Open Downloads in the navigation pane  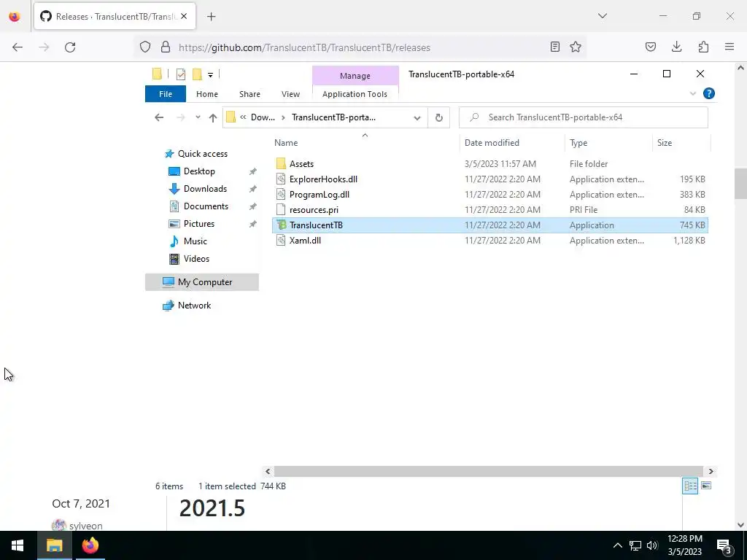[x=205, y=189]
